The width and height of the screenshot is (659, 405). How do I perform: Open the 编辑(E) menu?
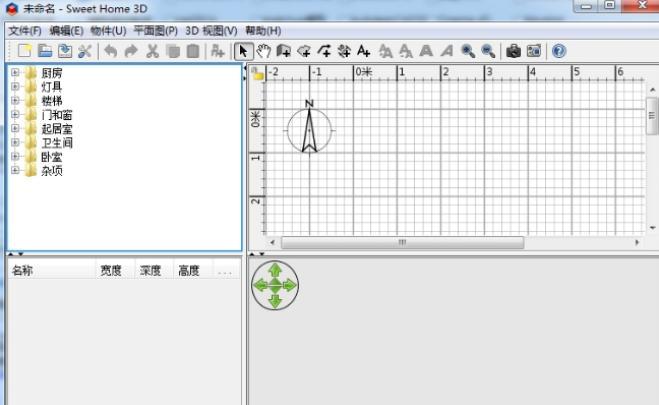[66, 31]
